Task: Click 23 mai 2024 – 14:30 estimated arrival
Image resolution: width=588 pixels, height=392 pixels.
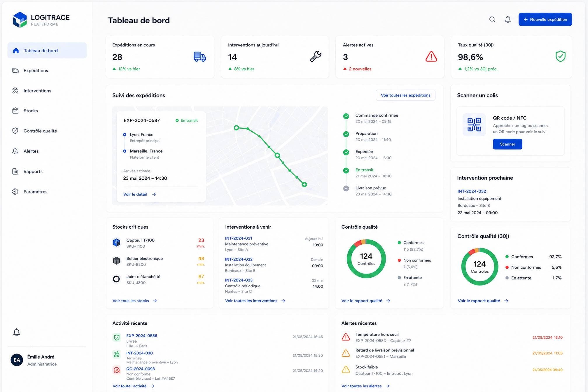Action: [145, 178]
